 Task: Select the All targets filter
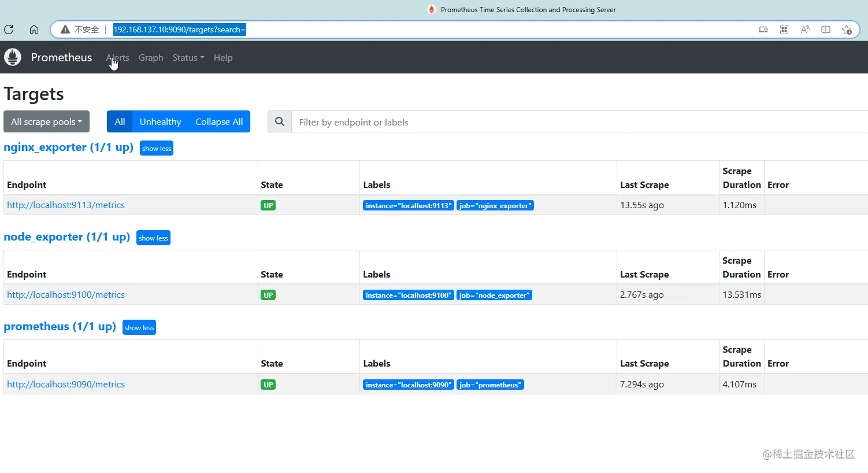pos(120,121)
